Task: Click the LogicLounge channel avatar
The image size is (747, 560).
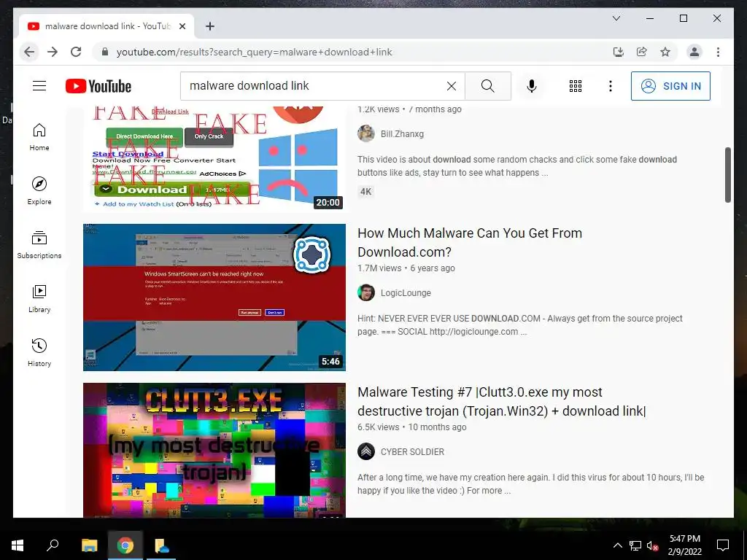Action: click(x=366, y=293)
